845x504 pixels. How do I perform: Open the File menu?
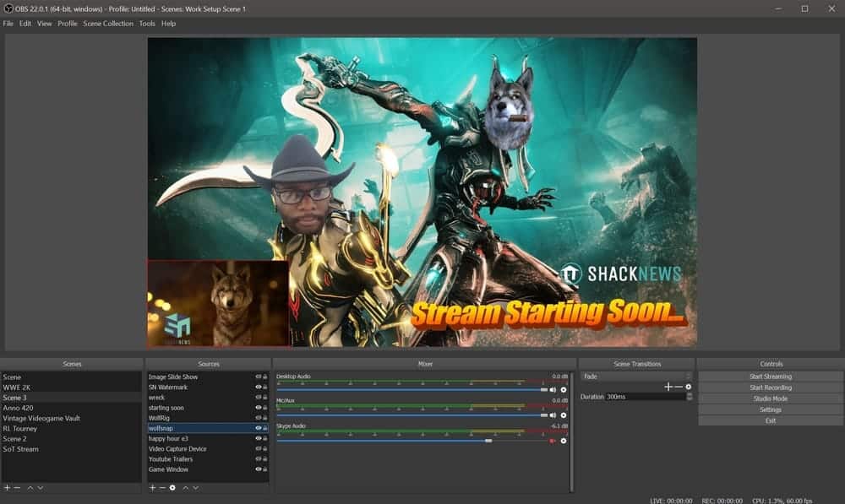tap(8, 24)
